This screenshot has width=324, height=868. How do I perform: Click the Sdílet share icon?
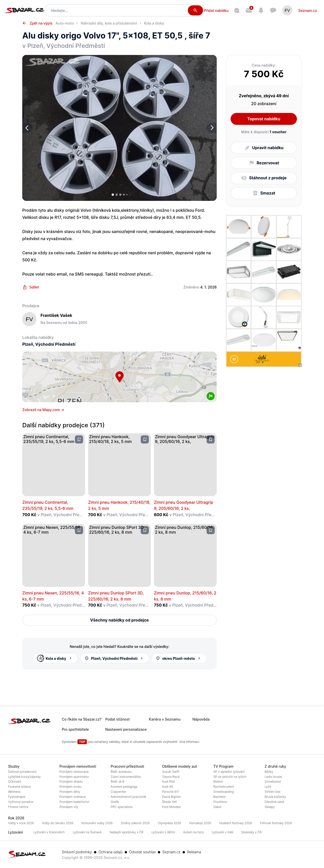25,287
